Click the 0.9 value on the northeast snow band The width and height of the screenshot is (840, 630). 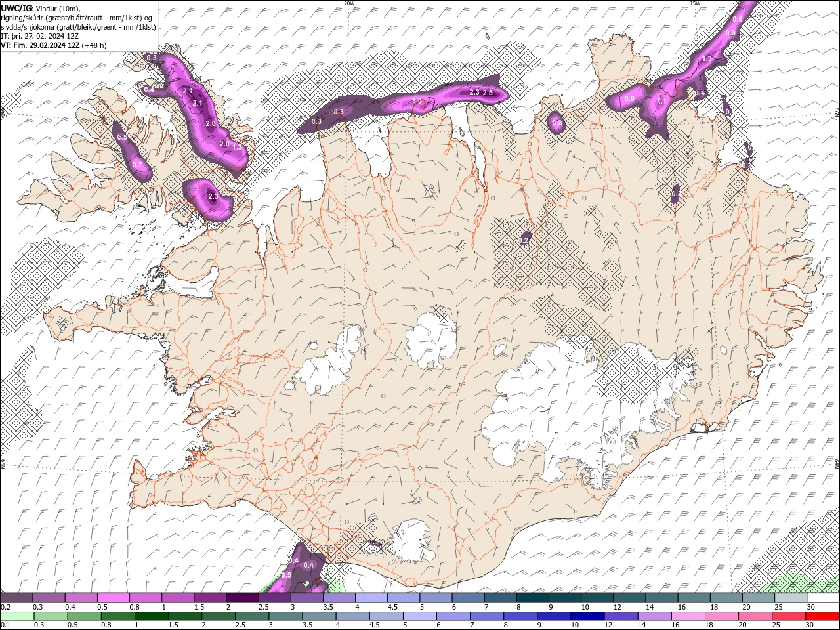click(730, 32)
